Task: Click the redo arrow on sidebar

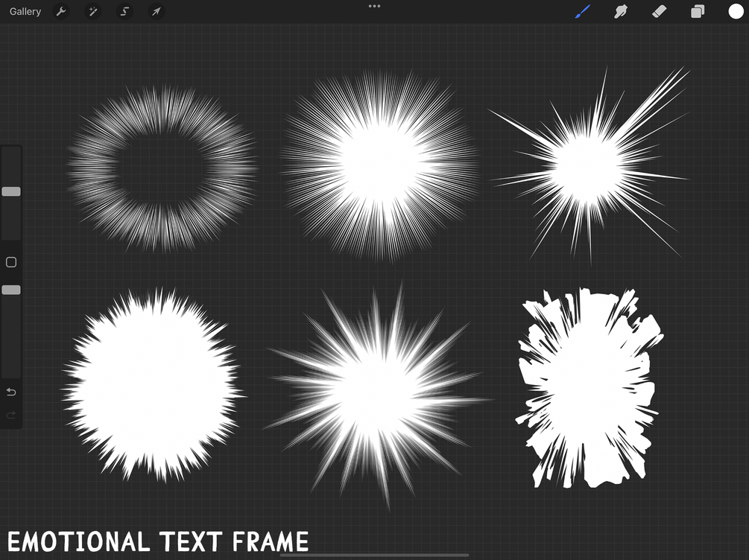Action: pos(11,415)
